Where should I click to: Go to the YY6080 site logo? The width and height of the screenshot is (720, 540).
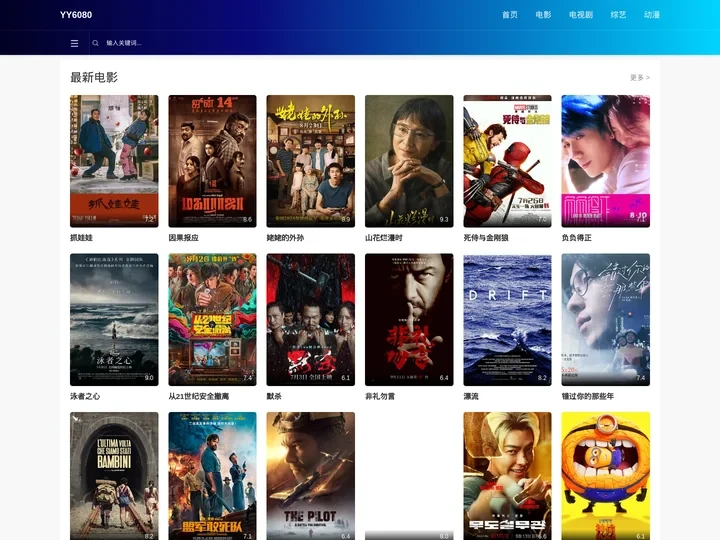pos(76,15)
